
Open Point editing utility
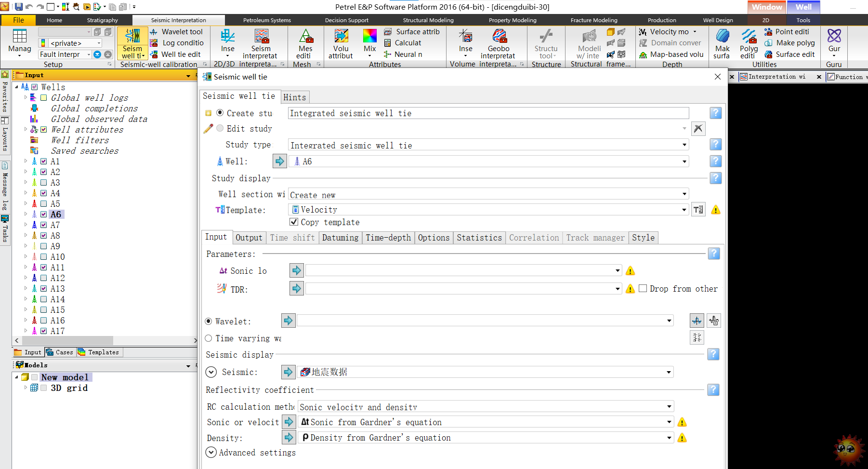pos(787,32)
